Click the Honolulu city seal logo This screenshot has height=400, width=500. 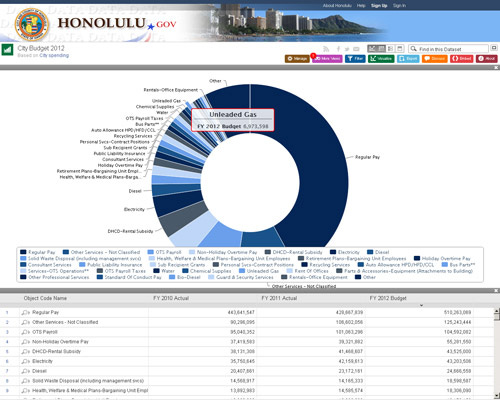[x=32, y=25]
